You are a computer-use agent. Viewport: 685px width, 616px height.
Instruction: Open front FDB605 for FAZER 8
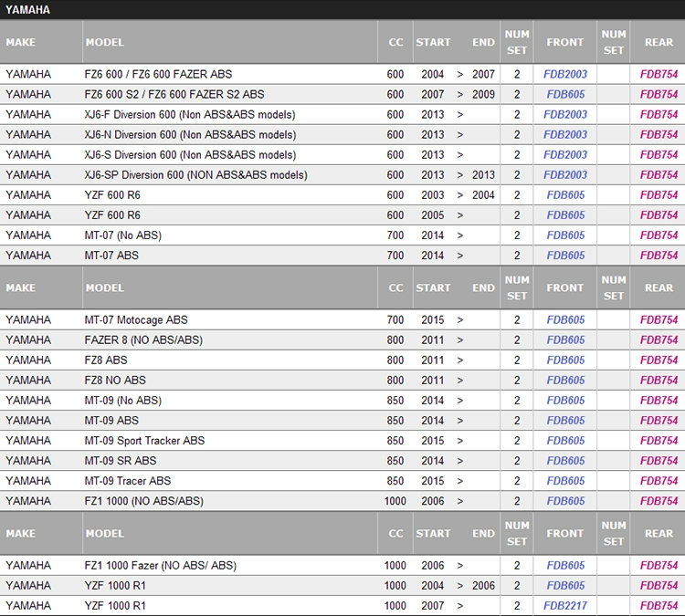tap(565, 339)
